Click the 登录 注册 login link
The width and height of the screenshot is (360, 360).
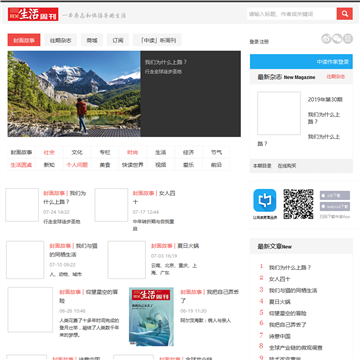point(259,42)
